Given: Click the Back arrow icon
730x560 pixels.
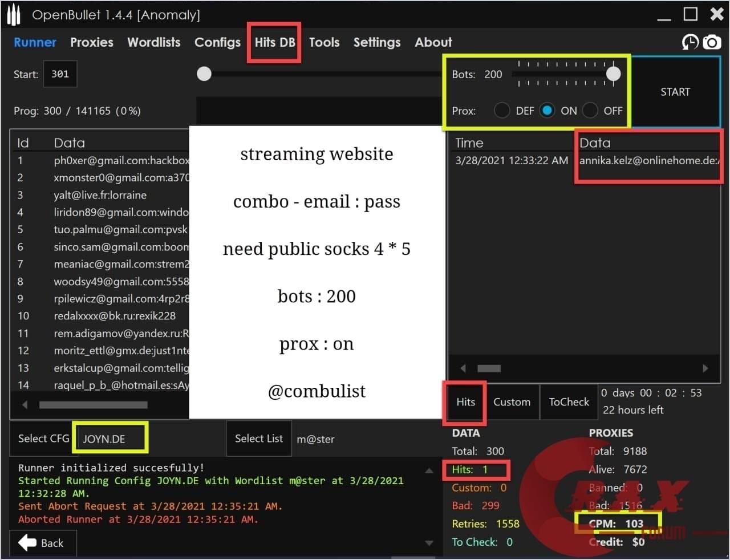Looking at the screenshot, I should click(x=27, y=542).
